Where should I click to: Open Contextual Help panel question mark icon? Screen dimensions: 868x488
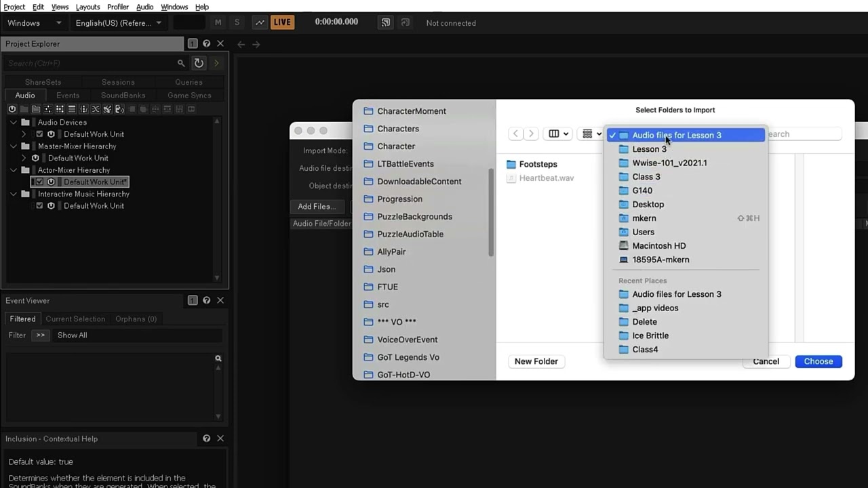207,439
